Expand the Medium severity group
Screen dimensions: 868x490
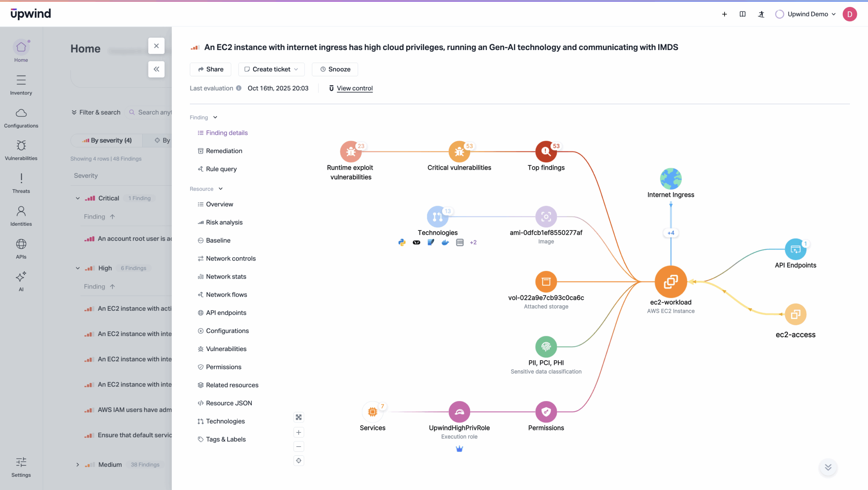point(78,465)
